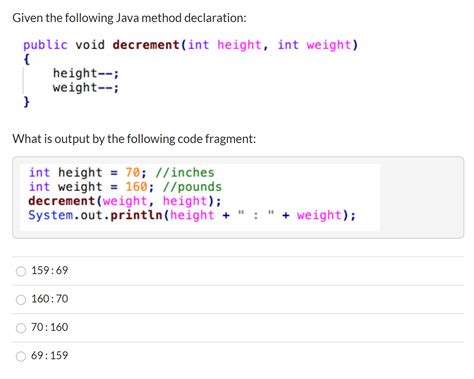Screen dimensions: 474x379
Task: Click the System.out.println statement line
Action: (192, 215)
